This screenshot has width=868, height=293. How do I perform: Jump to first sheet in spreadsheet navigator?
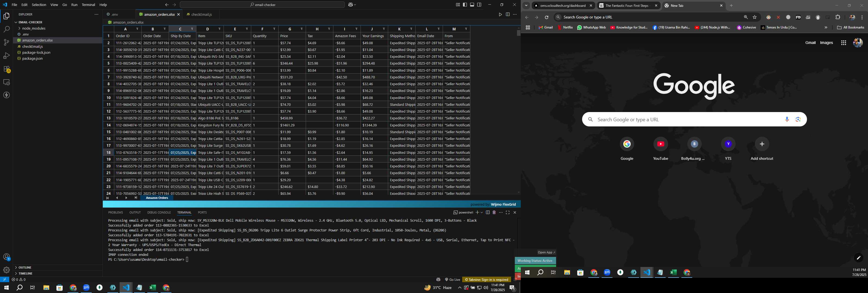click(107, 198)
